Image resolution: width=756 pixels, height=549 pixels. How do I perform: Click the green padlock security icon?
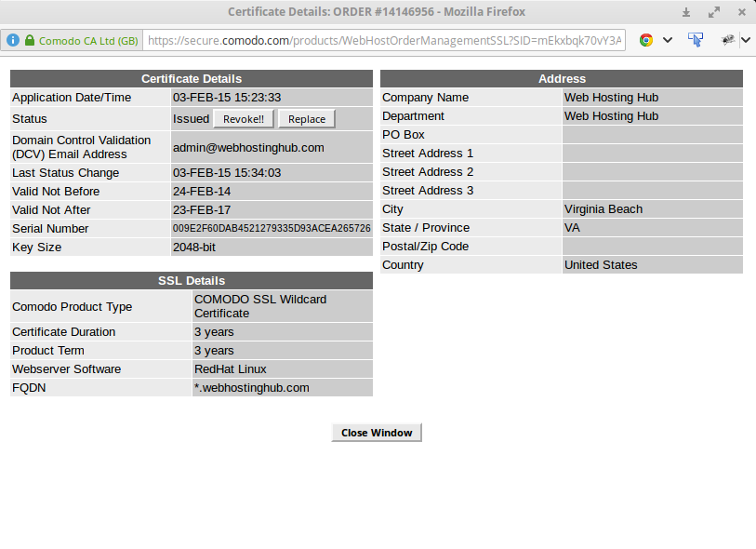(x=29, y=41)
